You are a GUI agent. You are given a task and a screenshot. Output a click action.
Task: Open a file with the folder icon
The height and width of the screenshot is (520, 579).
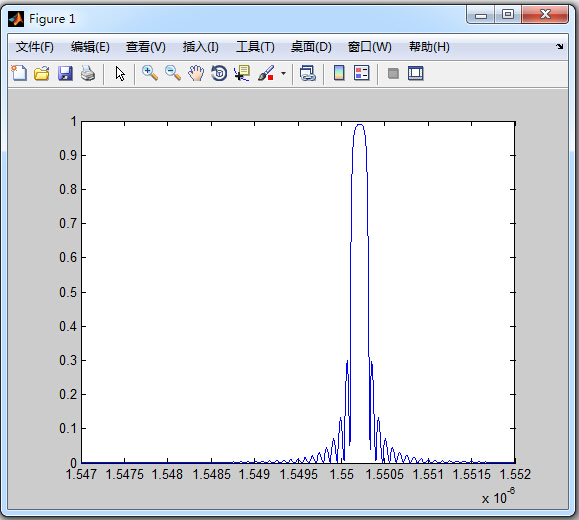(42, 73)
